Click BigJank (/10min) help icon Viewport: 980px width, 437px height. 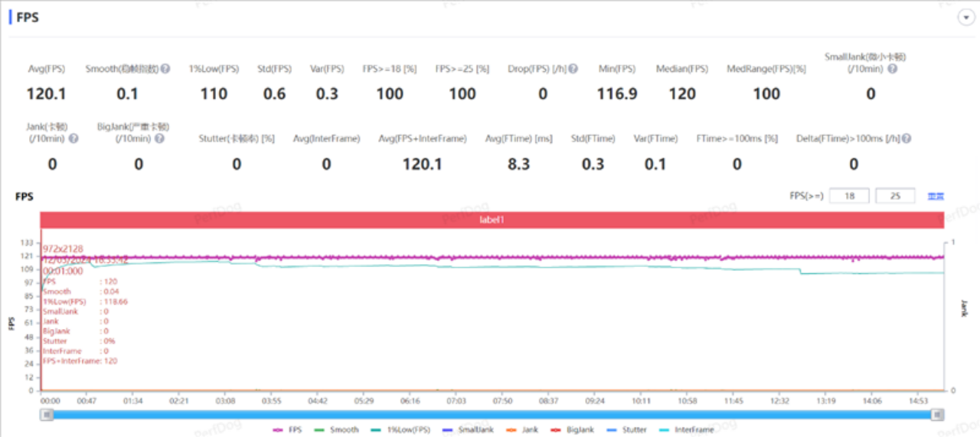[159, 139]
